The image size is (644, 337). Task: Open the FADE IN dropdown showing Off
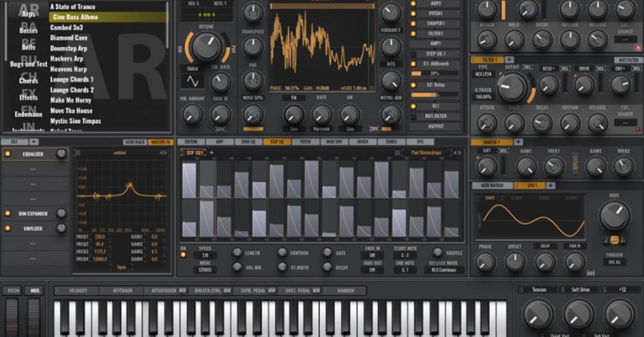tap(372, 255)
